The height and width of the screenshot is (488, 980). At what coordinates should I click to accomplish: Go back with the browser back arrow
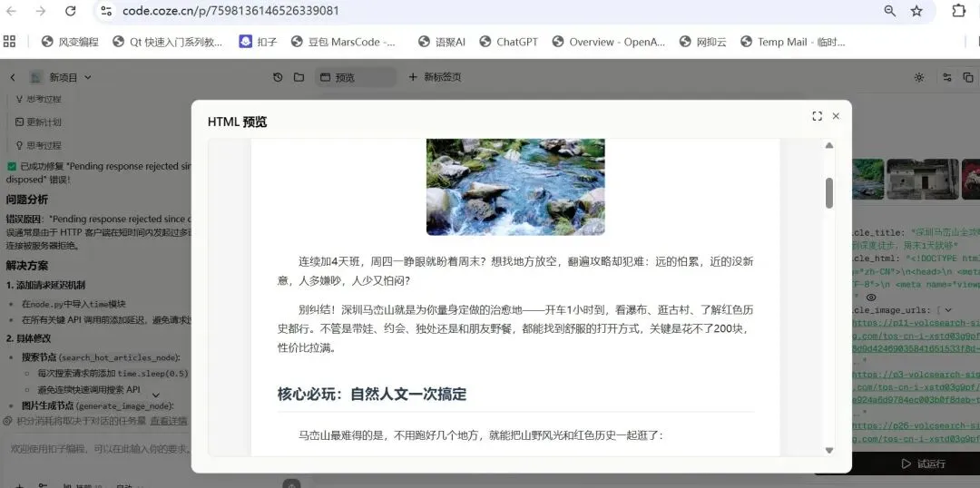(x=11, y=11)
